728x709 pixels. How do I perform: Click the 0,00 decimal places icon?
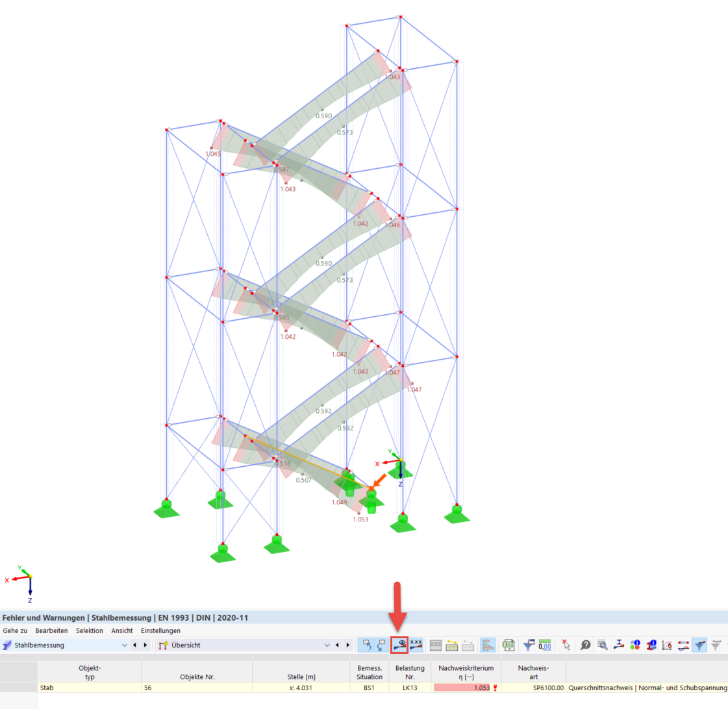545,645
